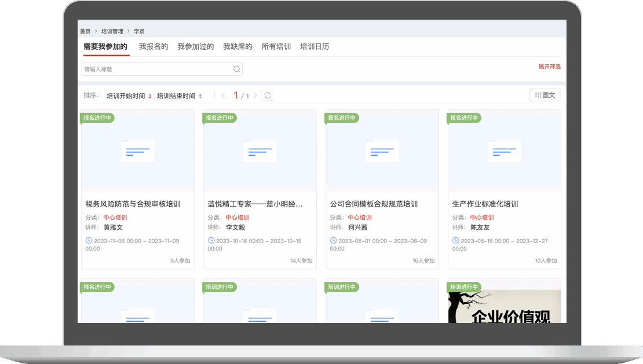The image size is (643, 364).
Task: Click clock icon on 税务风险防范 card
Action: point(89,240)
